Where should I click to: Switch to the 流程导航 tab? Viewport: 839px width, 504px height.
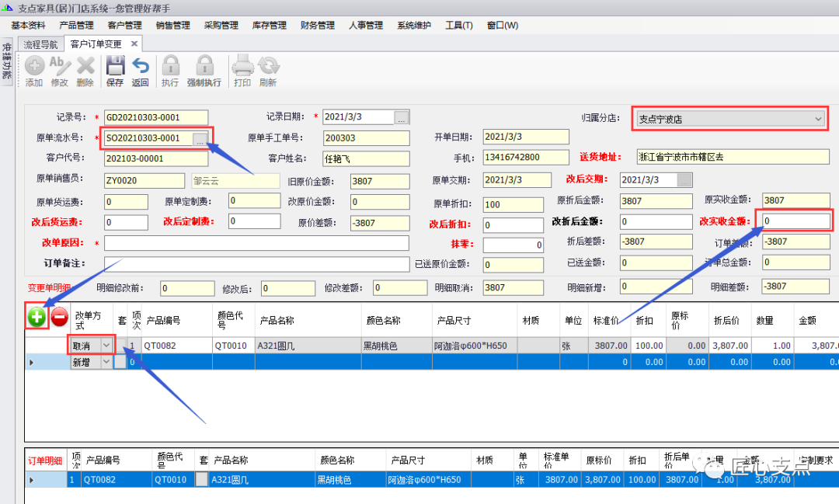pos(40,44)
